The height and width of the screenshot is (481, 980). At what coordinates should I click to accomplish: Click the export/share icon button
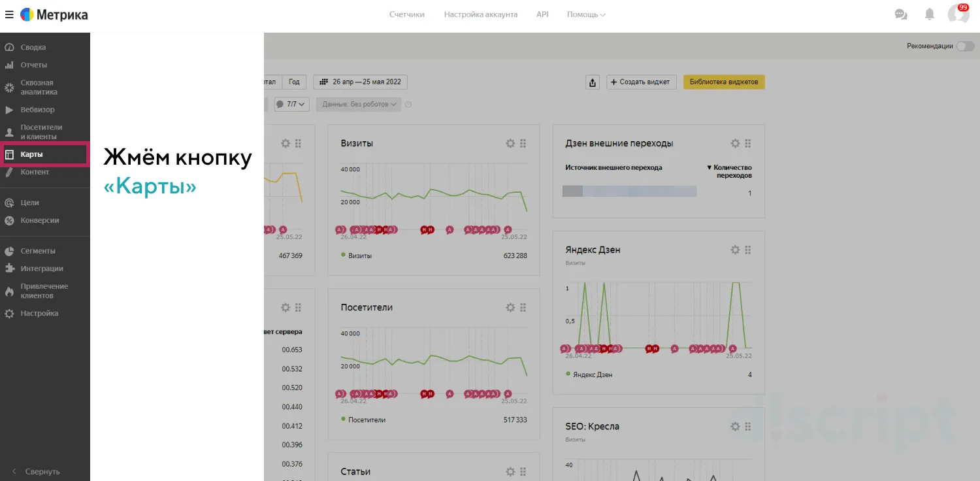pos(593,82)
